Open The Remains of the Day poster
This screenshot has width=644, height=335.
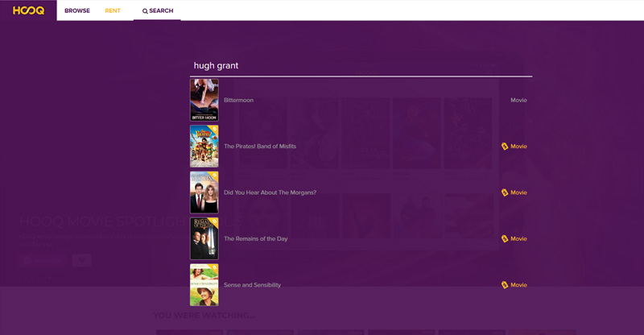click(204, 238)
